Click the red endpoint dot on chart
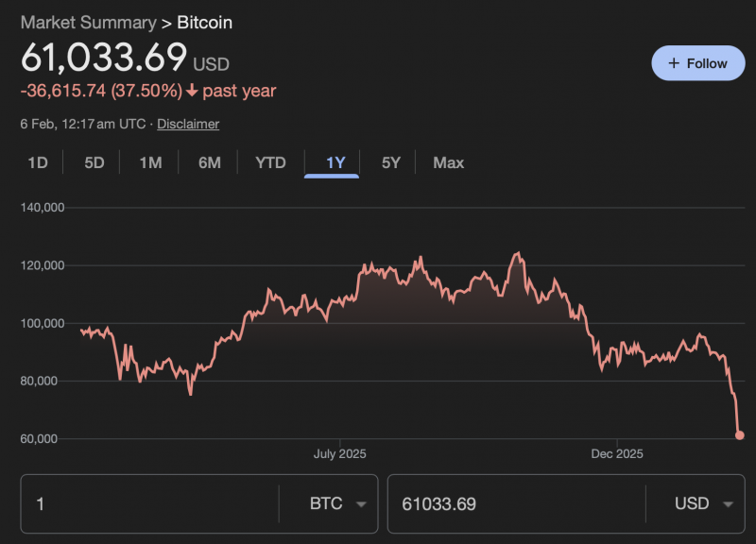 tap(739, 435)
